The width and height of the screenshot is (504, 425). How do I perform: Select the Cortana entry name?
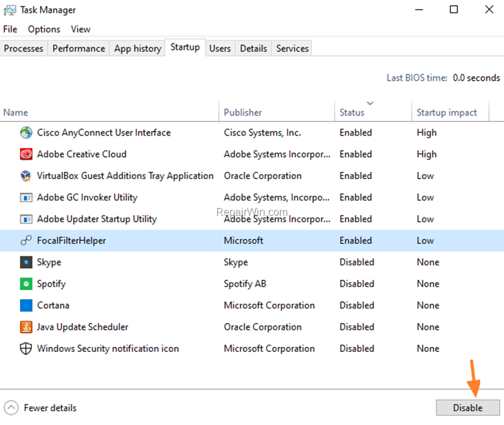click(53, 305)
